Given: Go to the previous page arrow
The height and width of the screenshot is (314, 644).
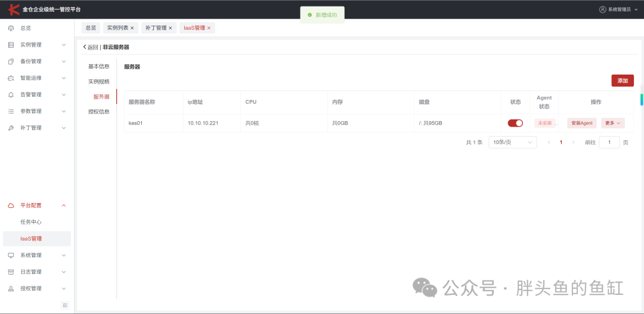Looking at the screenshot, I should click(x=549, y=143).
